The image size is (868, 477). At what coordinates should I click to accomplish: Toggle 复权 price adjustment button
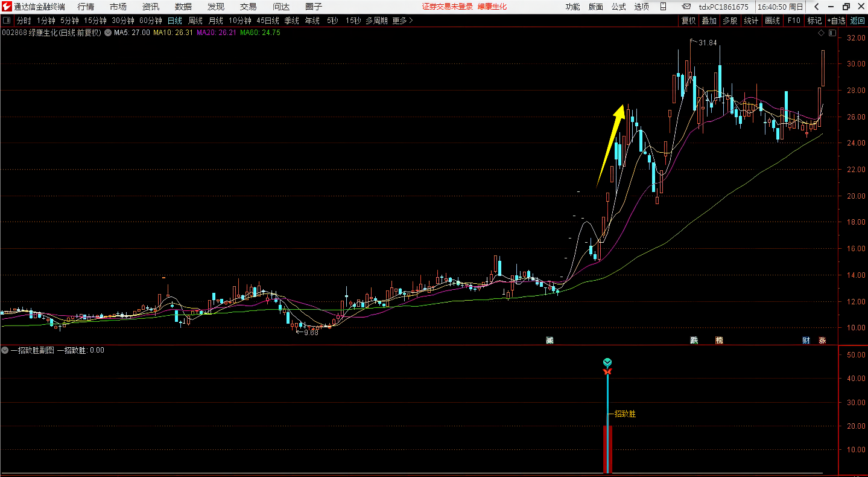(x=688, y=21)
